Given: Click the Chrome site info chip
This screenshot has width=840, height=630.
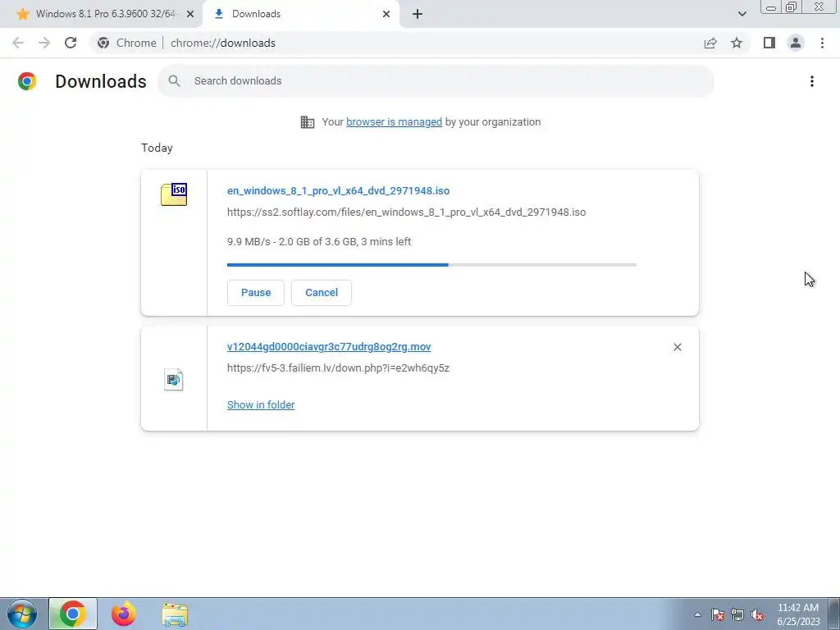Looking at the screenshot, I should coord(127,43).
